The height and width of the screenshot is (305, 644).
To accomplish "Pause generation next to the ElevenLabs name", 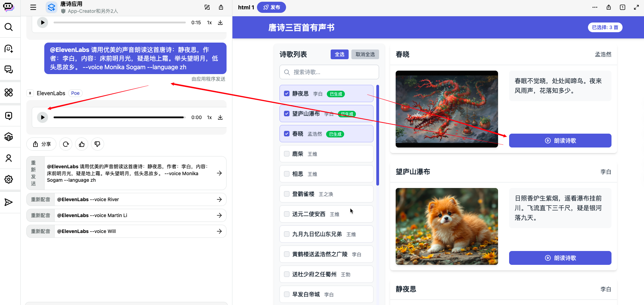I will coord(30,93).
